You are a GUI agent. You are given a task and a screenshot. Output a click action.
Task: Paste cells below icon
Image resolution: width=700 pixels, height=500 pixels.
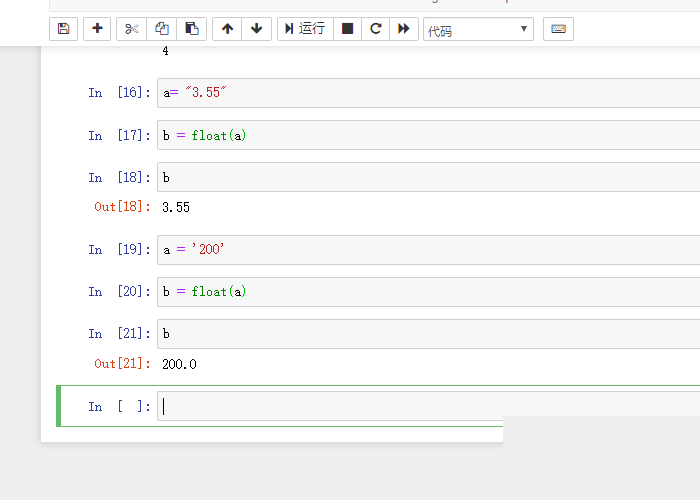[x=192, y=29]
